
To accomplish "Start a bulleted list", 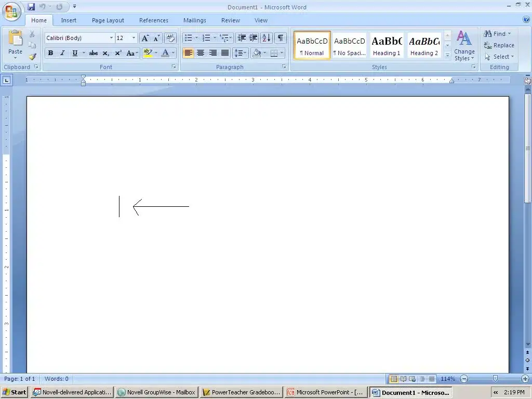I will [189, 38].
